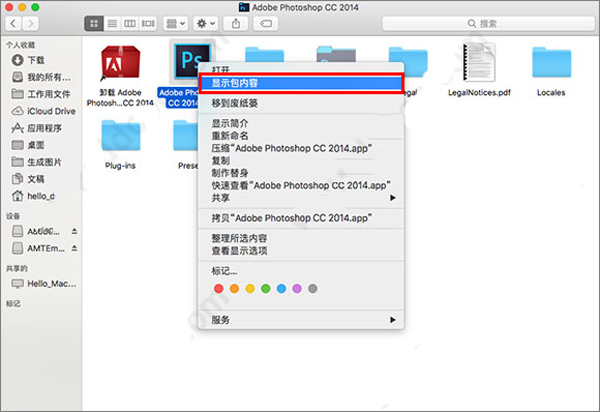Open Desktop (桌面) in sidebar

[x=28, y=145]
